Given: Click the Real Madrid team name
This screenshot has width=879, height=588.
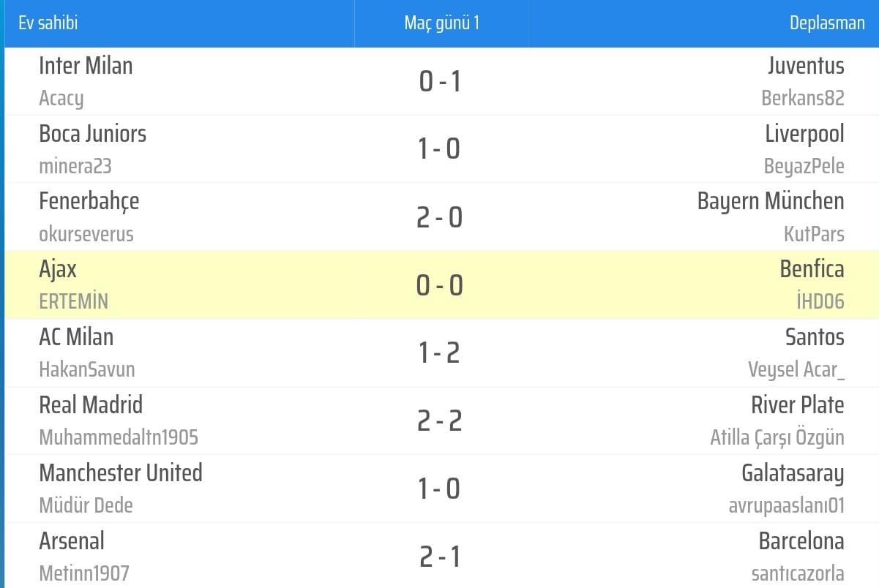Looking at the screenshot, I should (91, 405).
